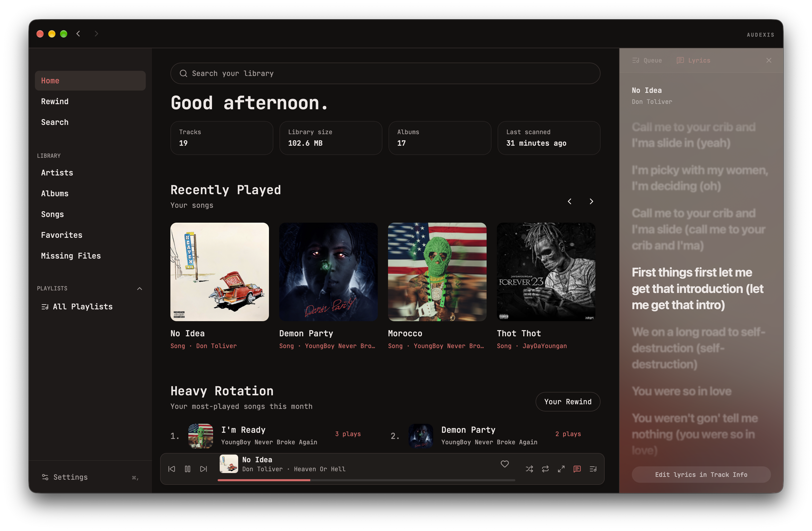Focus the Search your library field

point(385,73)
